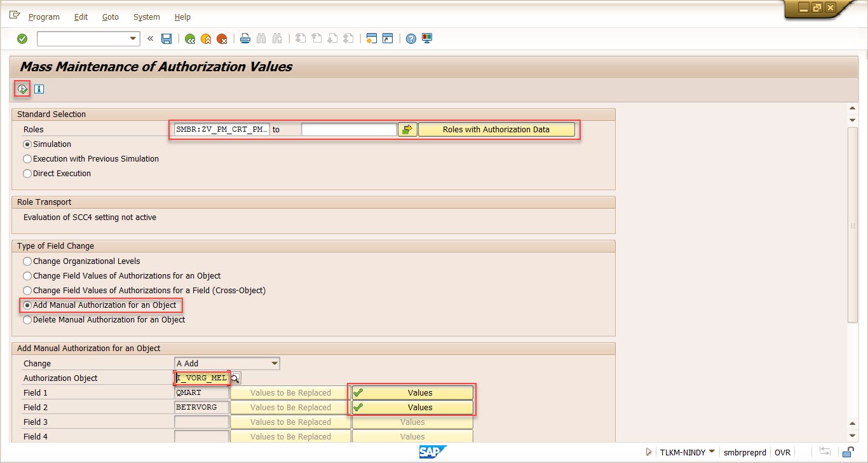Open Help via the question mark icon
The image size is (868, 463).
[x=411, y=39]
